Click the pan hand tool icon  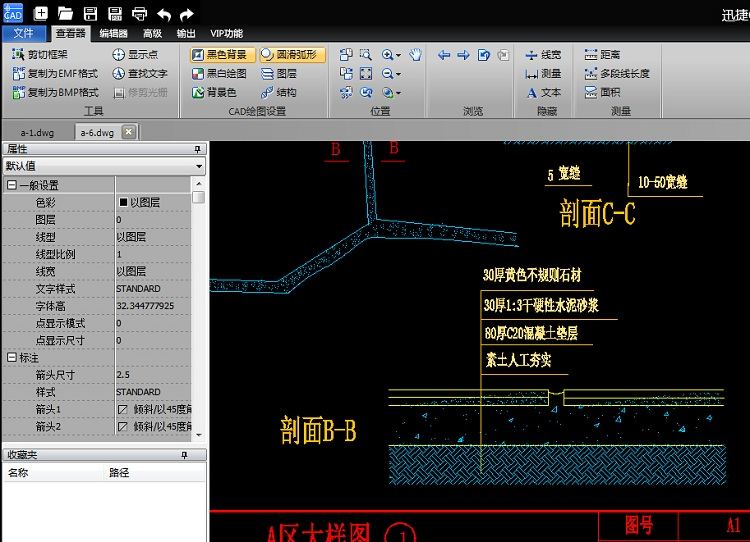coord(416,55)
